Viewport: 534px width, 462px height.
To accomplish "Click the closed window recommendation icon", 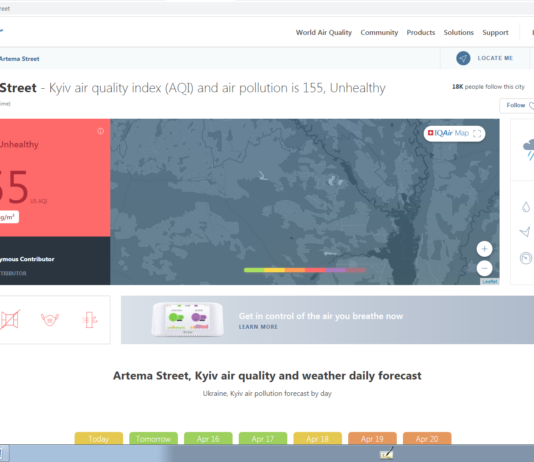I will [x=10, y=320].
